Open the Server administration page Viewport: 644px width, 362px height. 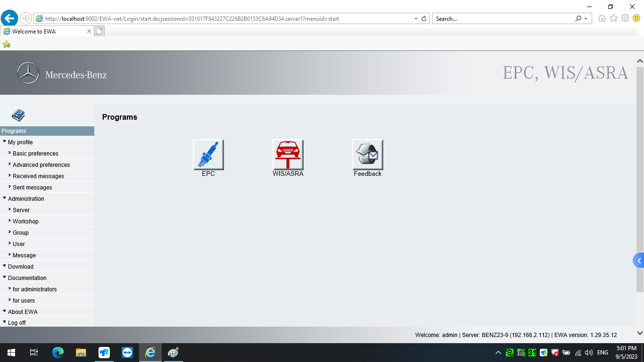coord(21,210)
